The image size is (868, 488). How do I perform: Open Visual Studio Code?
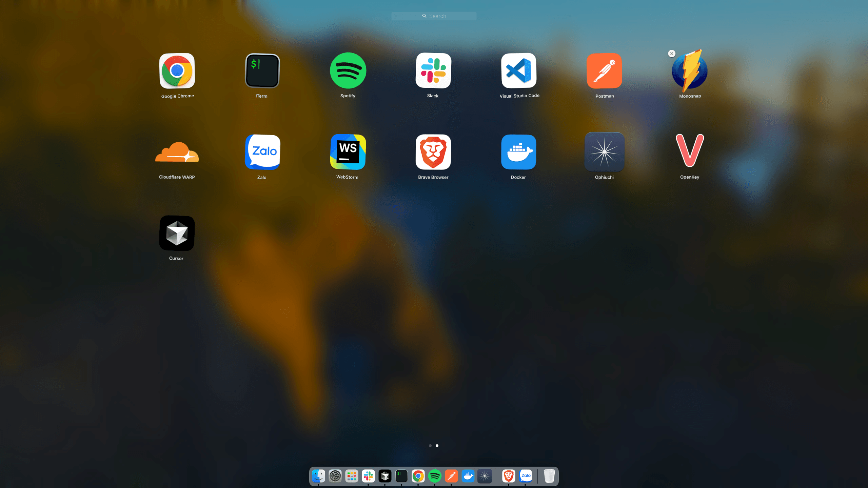pos(519,71)
